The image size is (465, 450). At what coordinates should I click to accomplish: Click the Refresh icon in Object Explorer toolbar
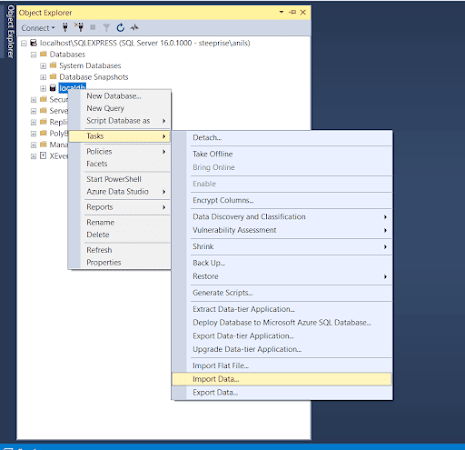120,28
